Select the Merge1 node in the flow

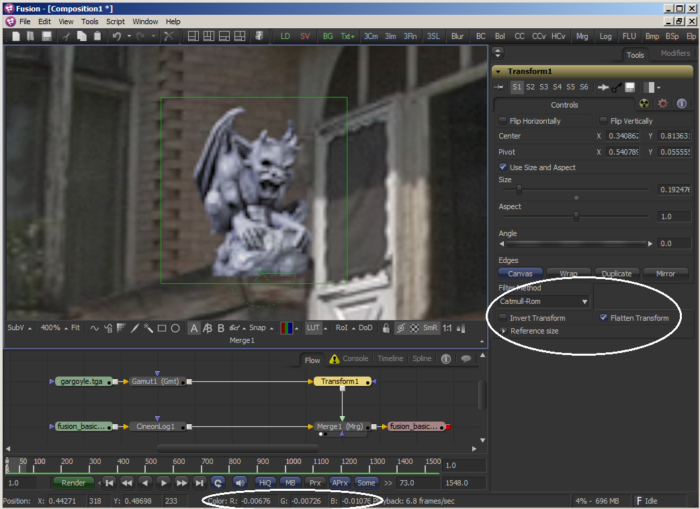[342, 426]
